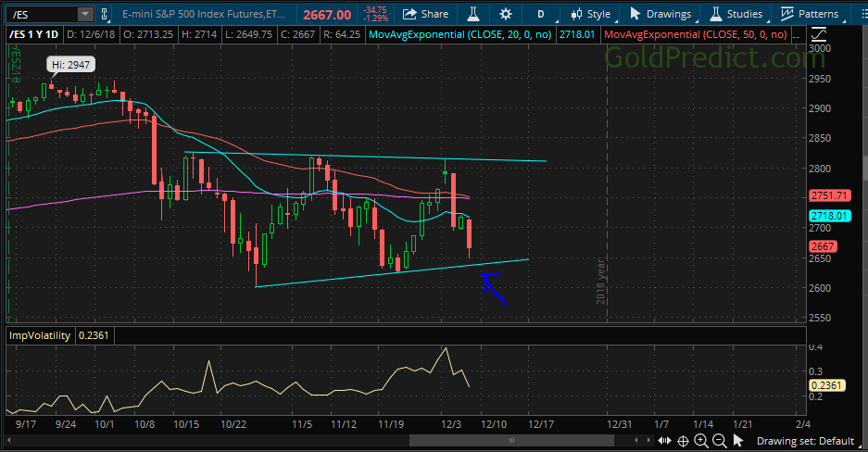The height and width of the screenshot is (452, 868).
Task: Click the Share button
Action: [x=424, y=14]
